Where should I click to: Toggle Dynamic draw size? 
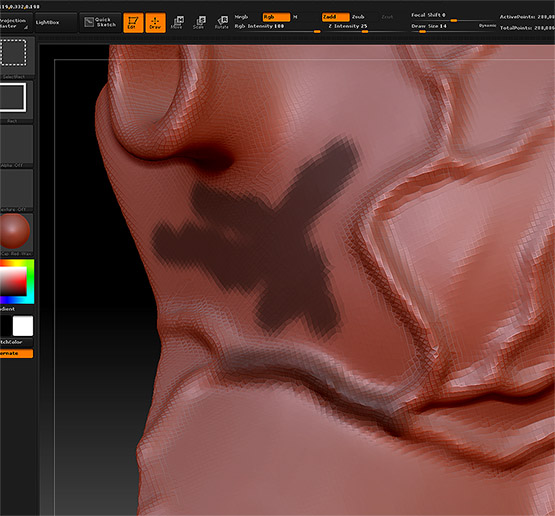(x=487, y=26)
